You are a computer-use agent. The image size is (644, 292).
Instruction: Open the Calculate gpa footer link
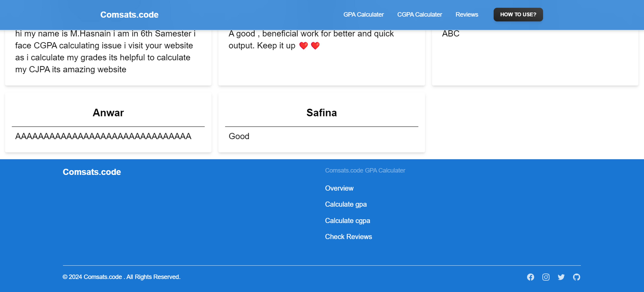346,204
